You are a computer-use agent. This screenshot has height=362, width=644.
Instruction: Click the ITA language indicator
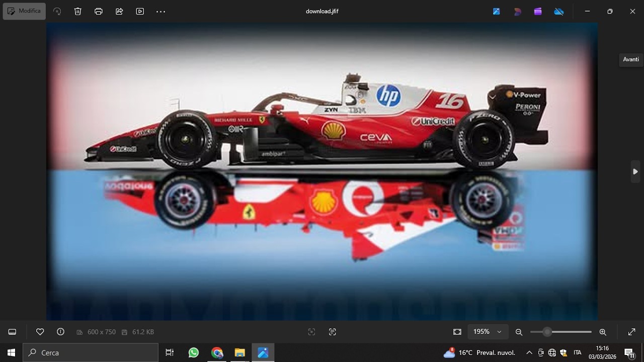click(578, 352)
